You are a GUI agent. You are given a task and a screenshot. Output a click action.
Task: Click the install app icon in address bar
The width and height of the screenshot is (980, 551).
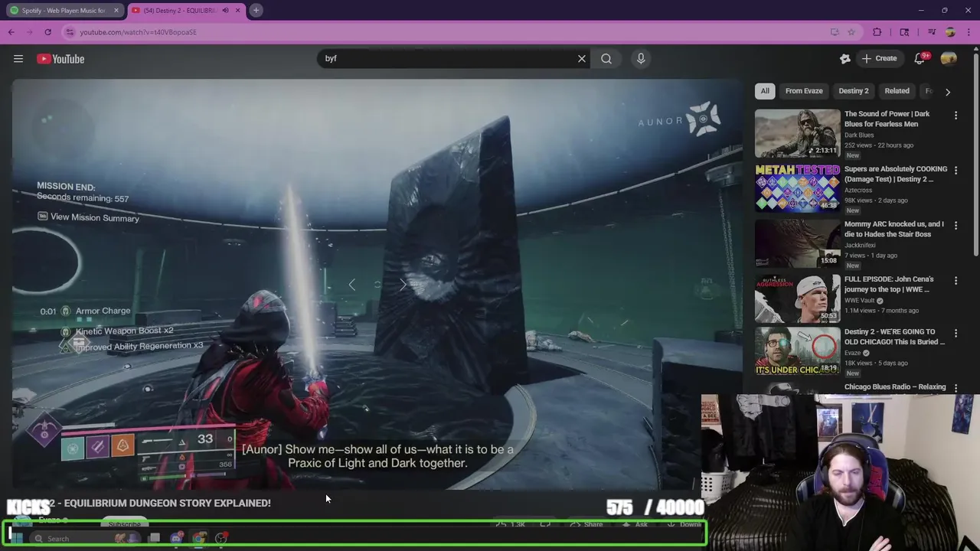(x=835, y=32)
